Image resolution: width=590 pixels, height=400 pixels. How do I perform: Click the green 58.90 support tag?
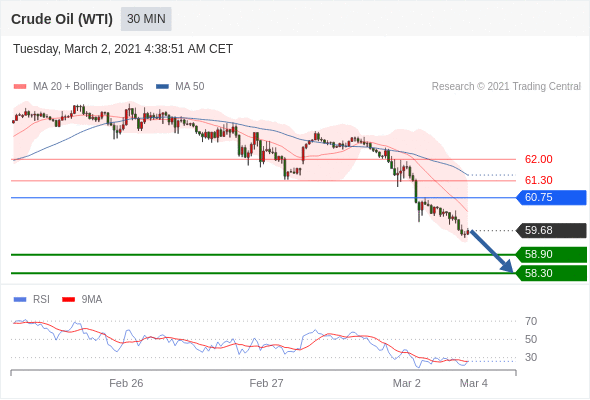click(x=551, y=254)
